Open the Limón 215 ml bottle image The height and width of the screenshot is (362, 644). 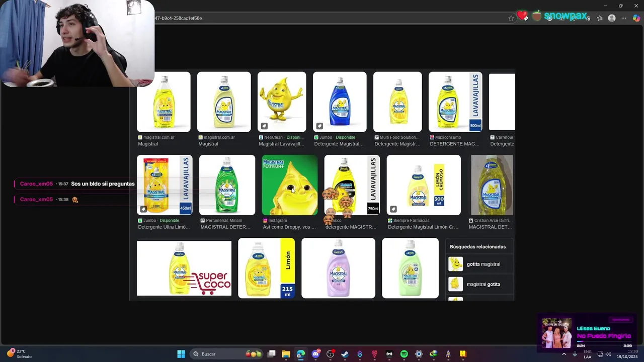click(x=266, y=268)
